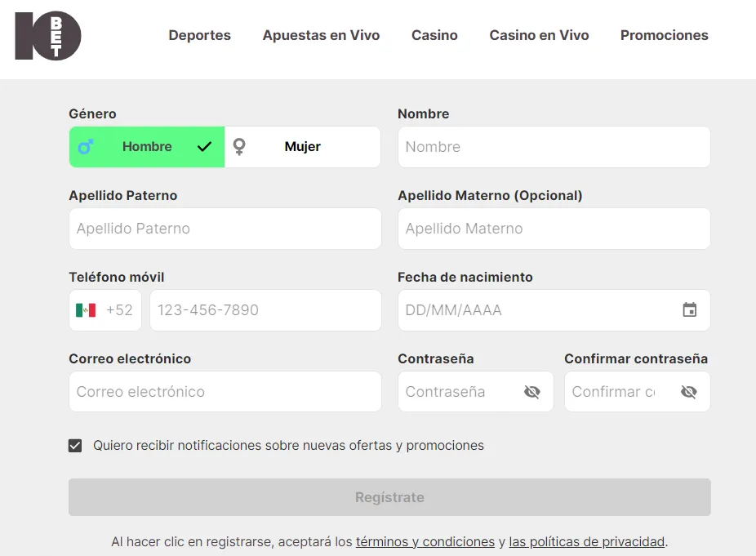Select the Mujer gender option
The width and height of the screenshot is (756, 556).
click(x=302, y=147)
